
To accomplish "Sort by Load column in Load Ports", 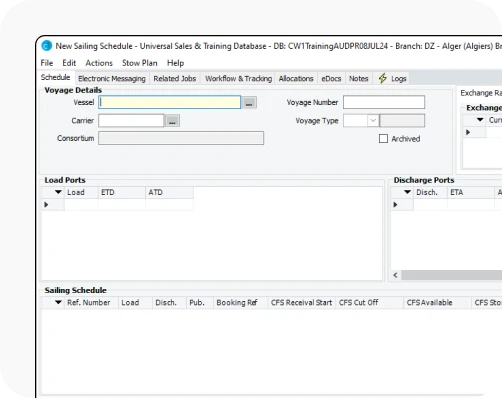I will pos(81,192).
